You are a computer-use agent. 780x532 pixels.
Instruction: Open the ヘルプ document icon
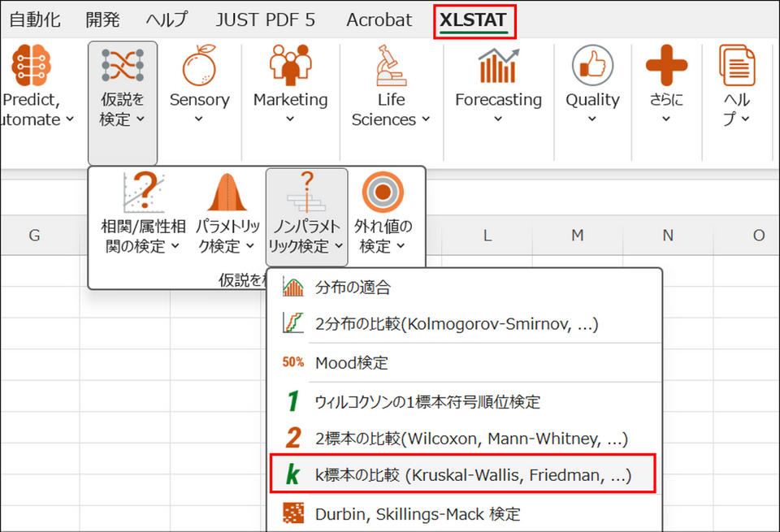pos(737,66)
